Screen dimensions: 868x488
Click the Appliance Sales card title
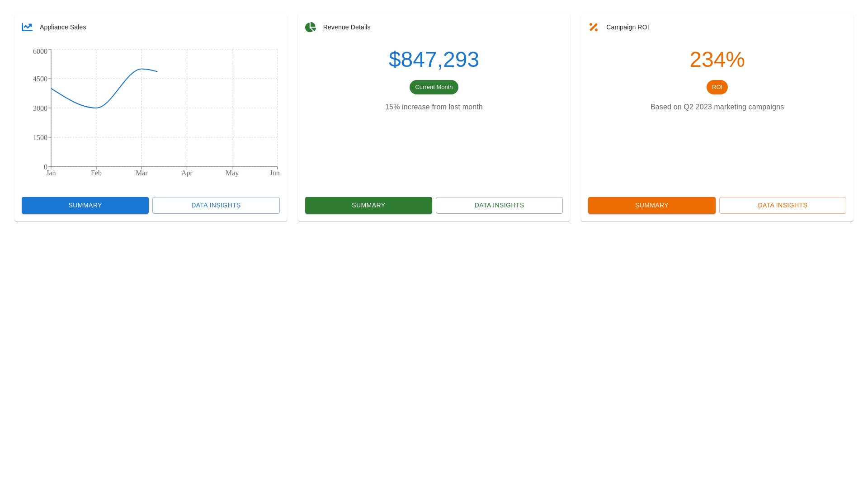[x=63, y=27]
